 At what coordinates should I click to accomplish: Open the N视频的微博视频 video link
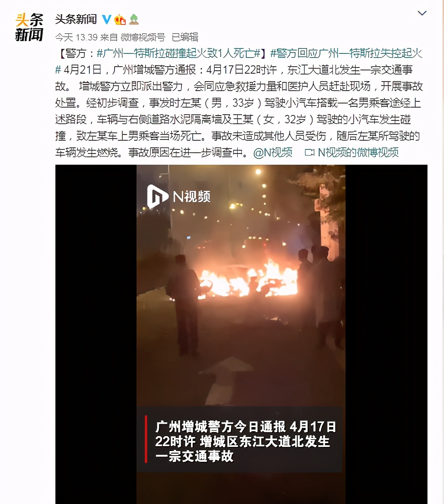click(358, 153)
